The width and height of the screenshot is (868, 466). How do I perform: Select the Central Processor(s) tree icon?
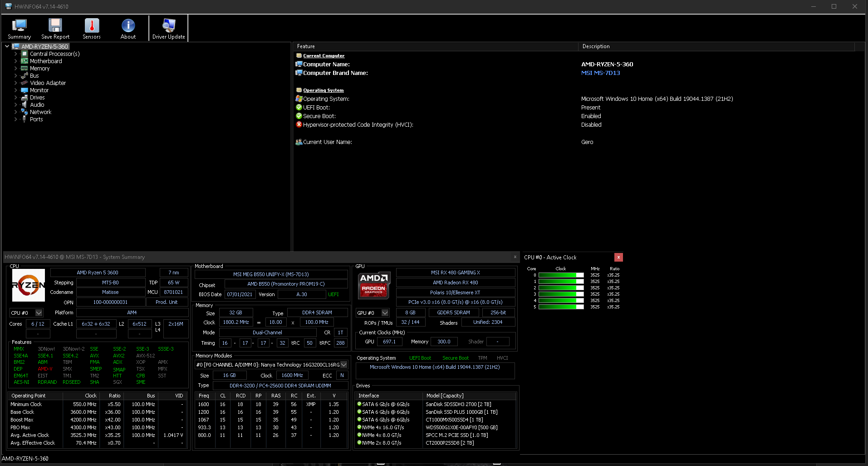25,54
